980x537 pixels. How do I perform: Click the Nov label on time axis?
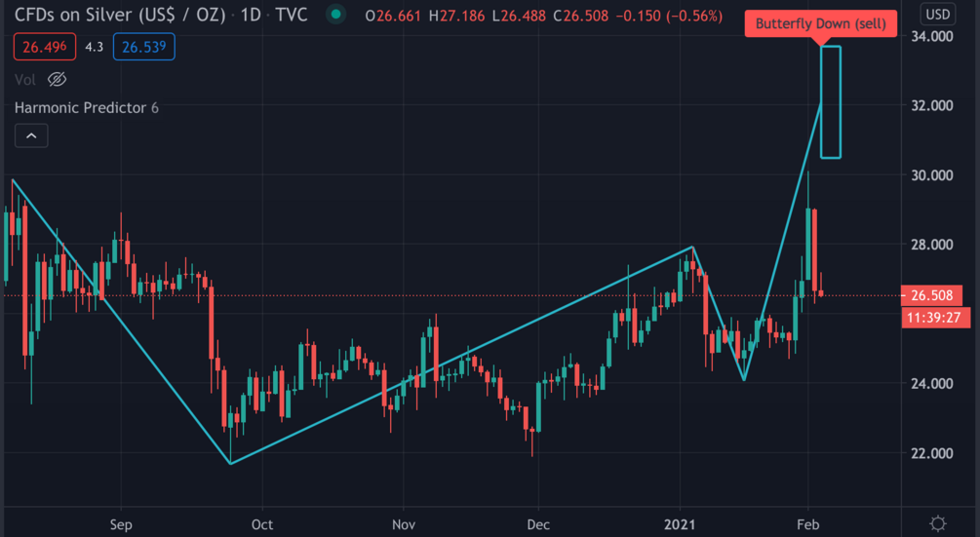tap(403, 524)
